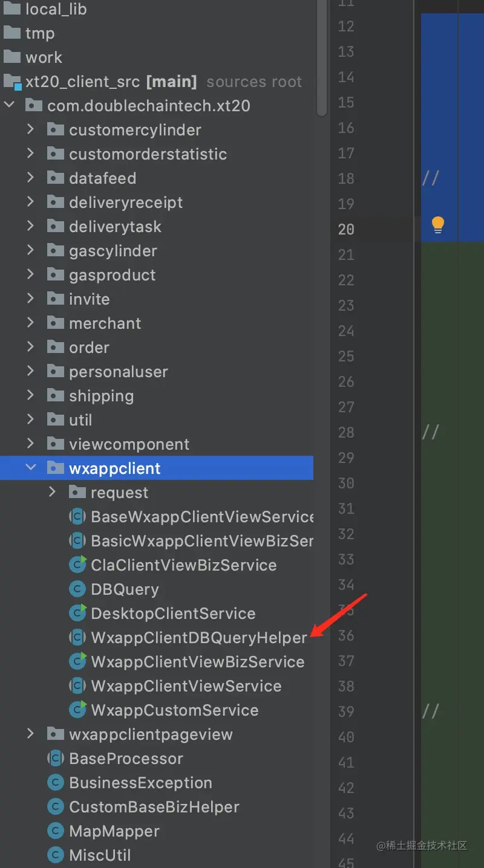Viewport: 484px width, 868px height.
Task: Click the BaseProcessor class icon
Action: pyautogui.click(x=56, y=759)
